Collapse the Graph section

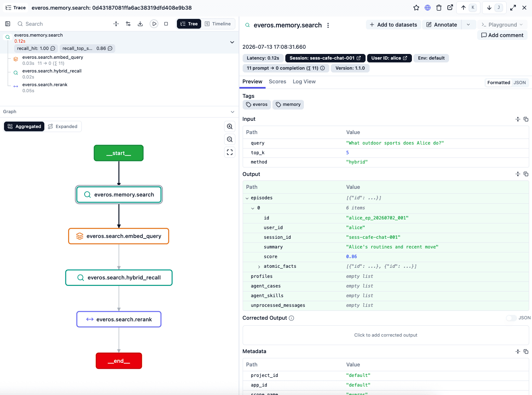click(233, 112)
